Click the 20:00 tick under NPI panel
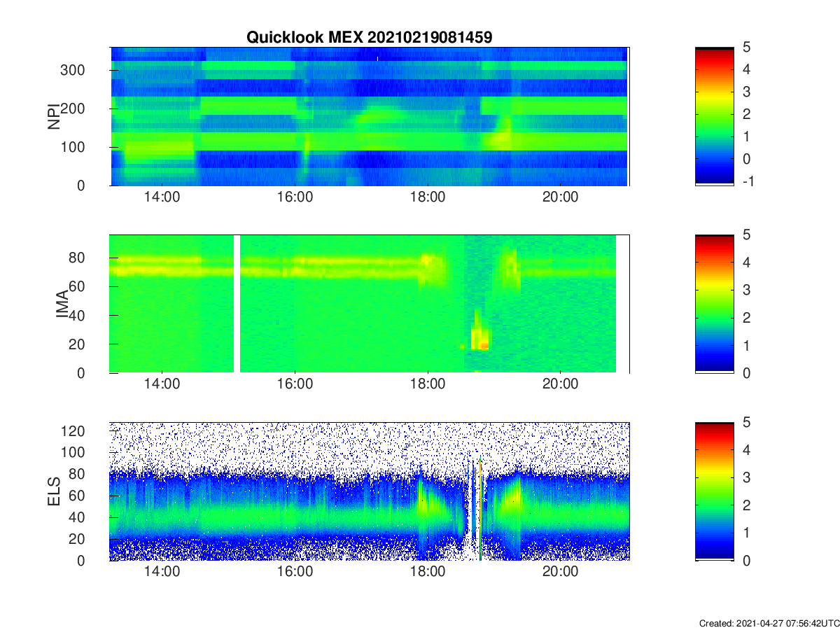This screenshot has height=630, width=840. (560, 197)
